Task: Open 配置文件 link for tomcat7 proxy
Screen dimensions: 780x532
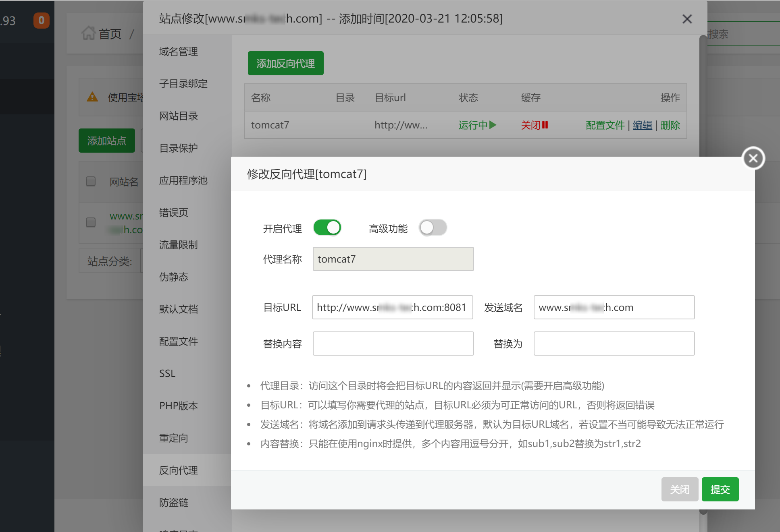Action: pyautogui.click(x=605, y=125)
